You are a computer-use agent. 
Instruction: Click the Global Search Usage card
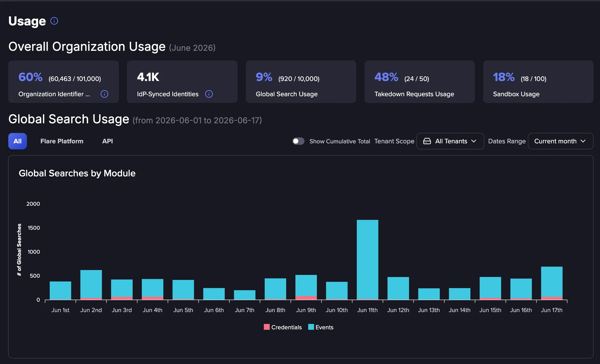[301, 82]
